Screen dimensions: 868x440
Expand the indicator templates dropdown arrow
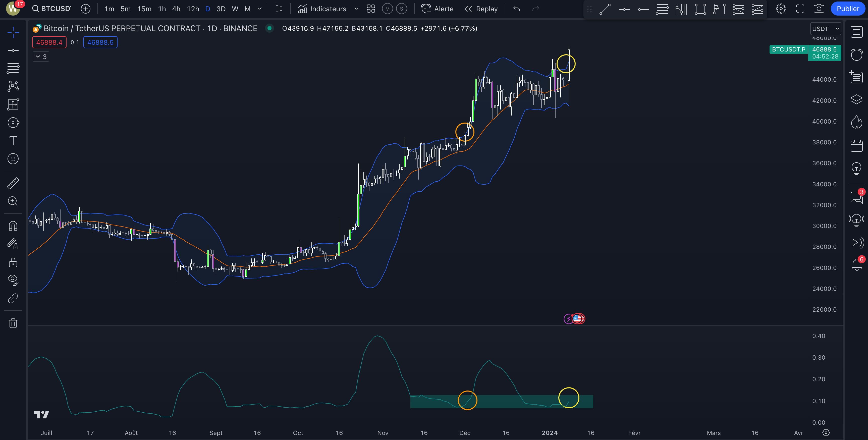point(356,9)
